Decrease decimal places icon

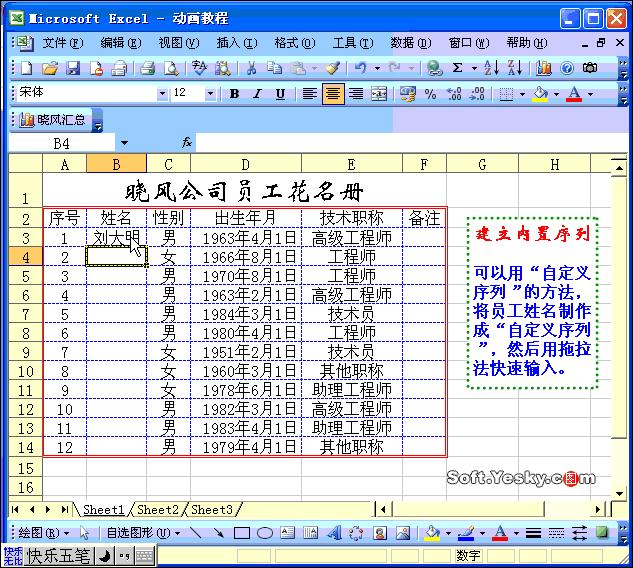(477, 94)
